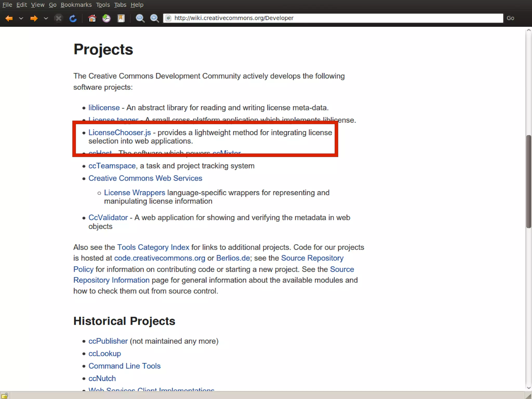Open the Bookmarks book icon

click(121, 18)
